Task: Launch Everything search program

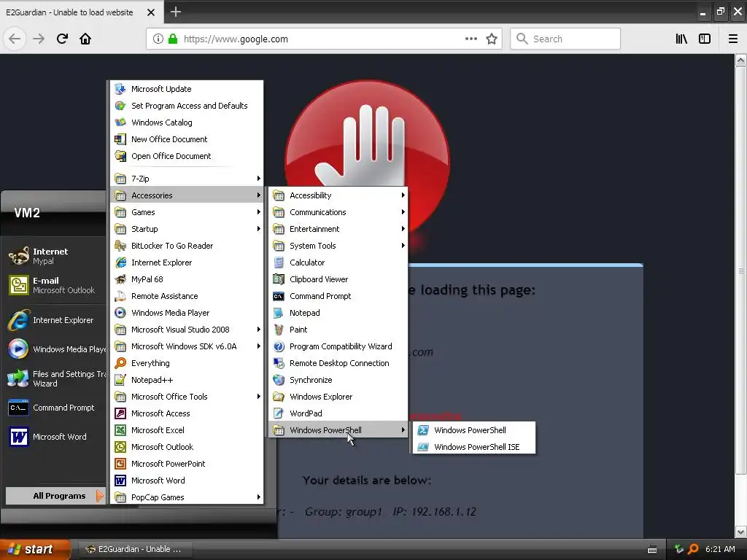Action: pos(187,363)
